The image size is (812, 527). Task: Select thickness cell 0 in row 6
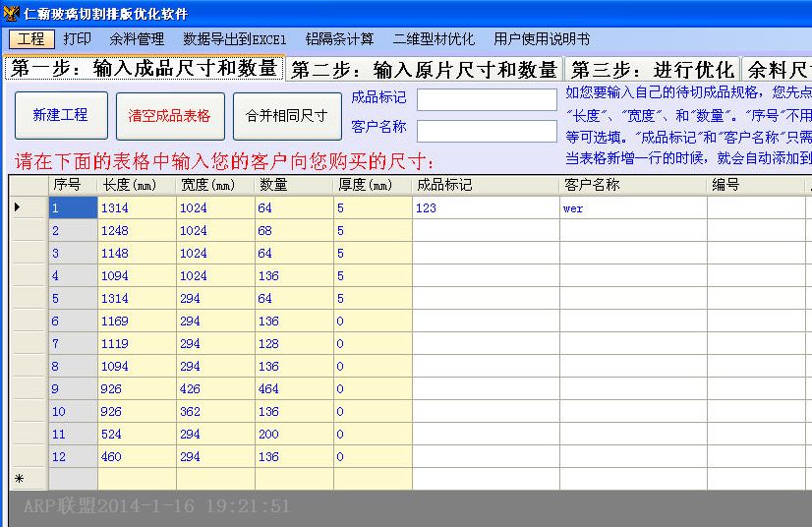pyautogui.click(x=373, y=321)
